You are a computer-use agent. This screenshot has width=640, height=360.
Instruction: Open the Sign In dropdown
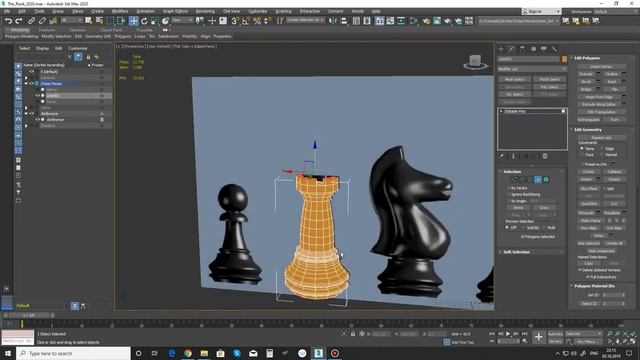tap(541, 11)
